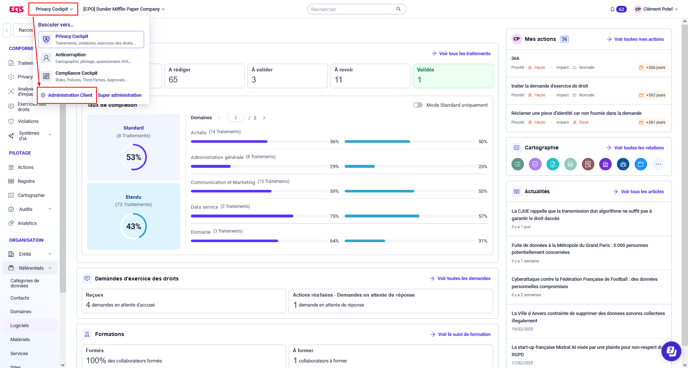Expand the Privacy Cockpit module dropdown
688x368 pixels.
[54, 9]
